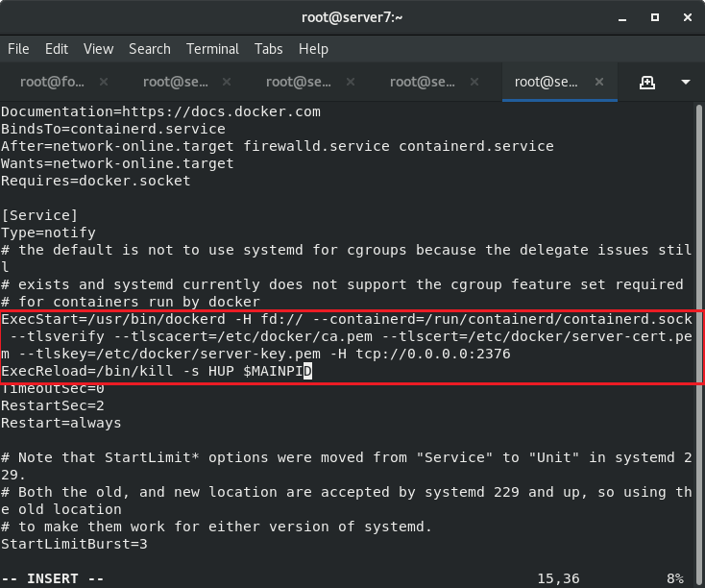Open the Terminal menu
Viewport: 705px width, 588px height.
[x=212, y=49]
